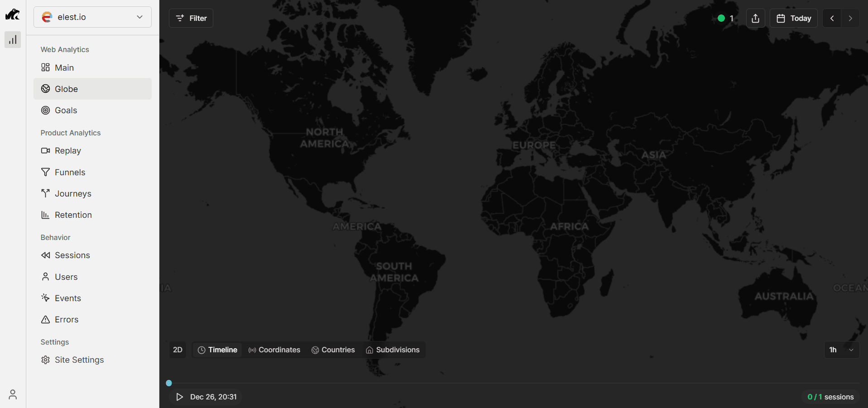Image resolution: width=868 pixels, height=408 pixels.
Task: Open the elest.io site selector dropdown
Action: (x=92, y=17)
